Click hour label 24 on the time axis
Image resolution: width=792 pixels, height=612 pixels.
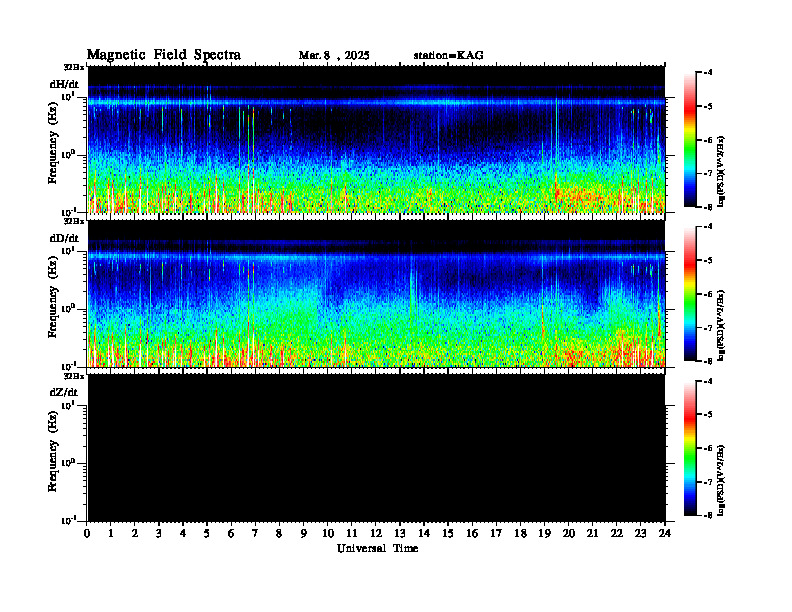coord(665,534)
